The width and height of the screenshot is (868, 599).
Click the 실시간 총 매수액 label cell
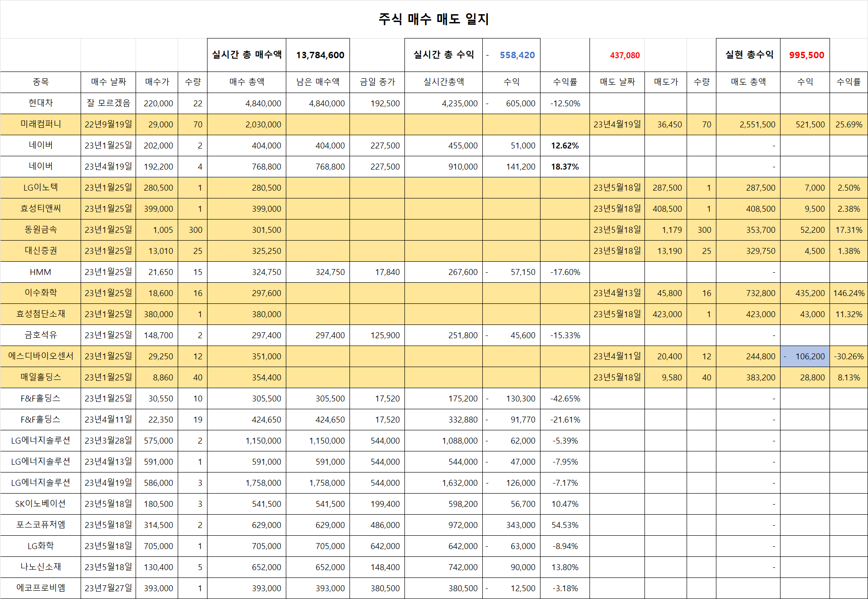(246, 55)
